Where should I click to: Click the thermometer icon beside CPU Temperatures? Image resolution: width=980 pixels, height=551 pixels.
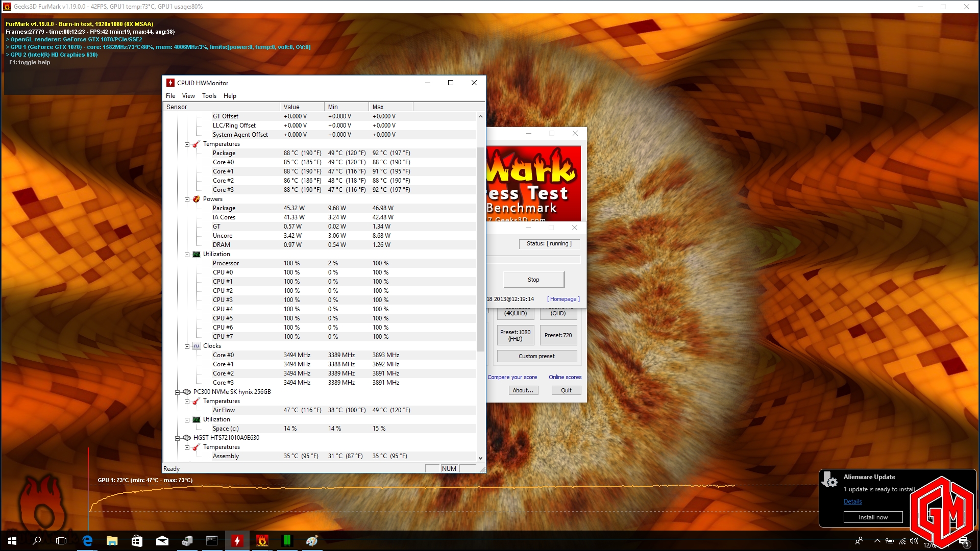click(196, 144)
